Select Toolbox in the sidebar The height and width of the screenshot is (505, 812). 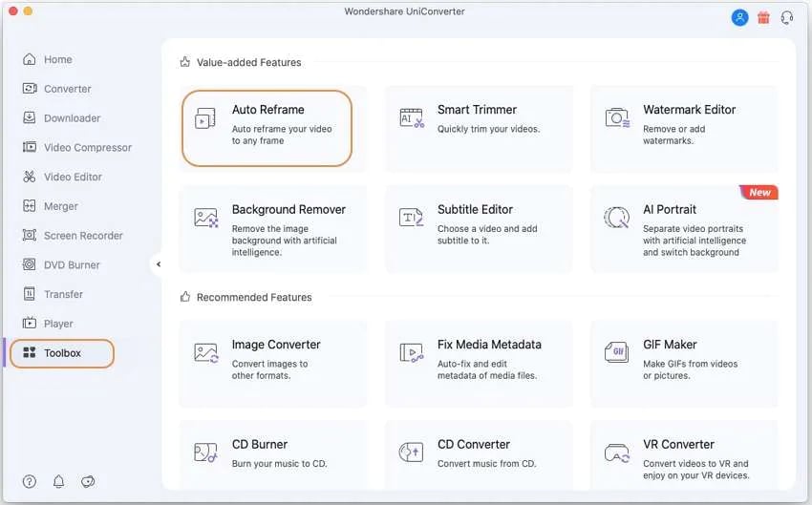62,353
